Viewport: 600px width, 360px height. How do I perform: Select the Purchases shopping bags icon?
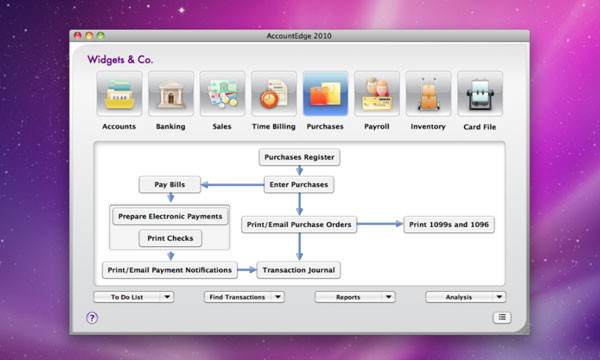(326, 94)
